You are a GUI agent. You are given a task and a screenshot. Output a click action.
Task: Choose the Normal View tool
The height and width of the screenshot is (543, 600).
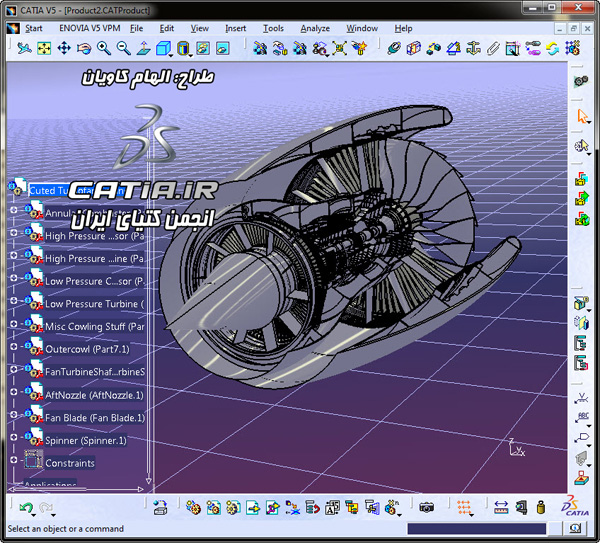(143, 49)
